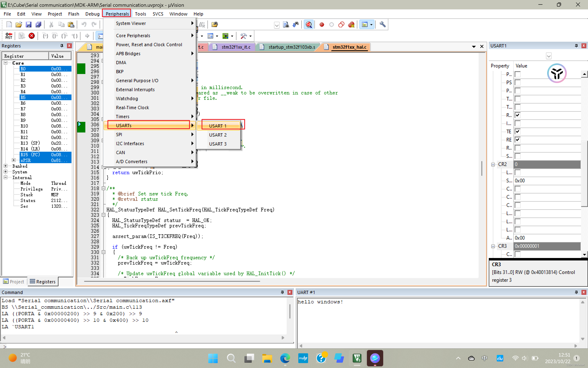Viewport: 588px width, 368px height.
Task: Select USART 2 from the submenu
Action: click(218, 135)
